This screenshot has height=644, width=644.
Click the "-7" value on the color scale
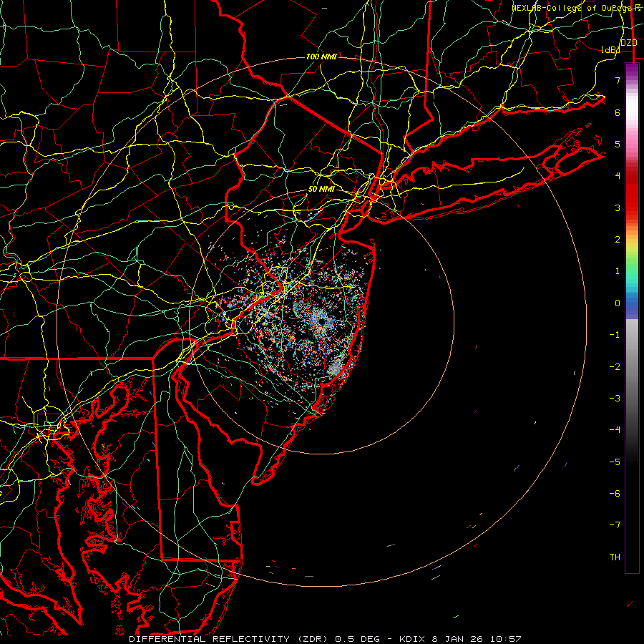point(615,525)
